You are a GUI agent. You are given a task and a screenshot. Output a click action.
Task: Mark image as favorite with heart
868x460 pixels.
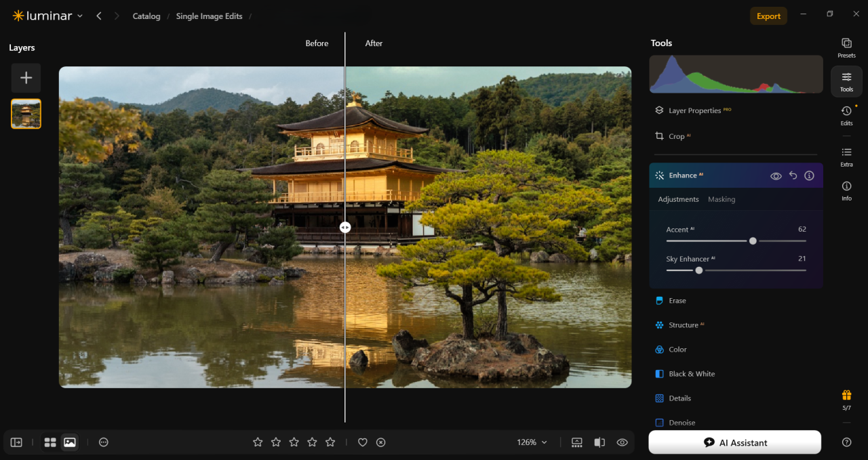point(363,442)
